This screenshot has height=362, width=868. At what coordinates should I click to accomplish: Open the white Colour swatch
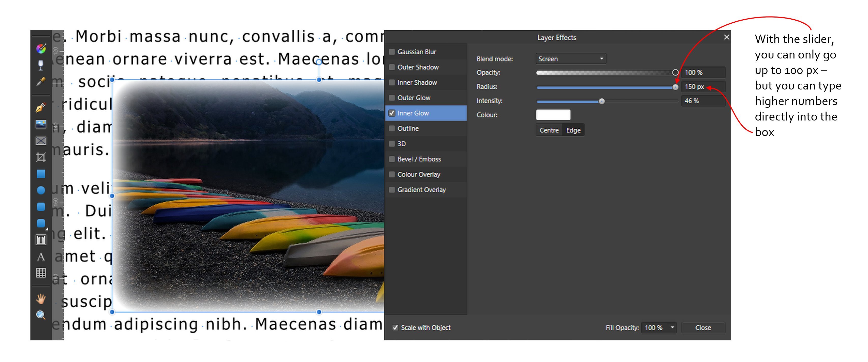coord(553,115)
